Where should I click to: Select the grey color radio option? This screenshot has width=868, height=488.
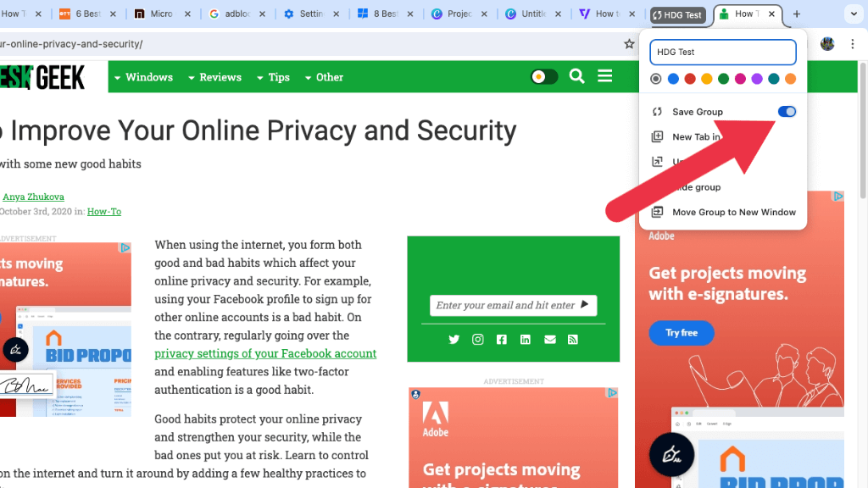click(x=656, y=79)
